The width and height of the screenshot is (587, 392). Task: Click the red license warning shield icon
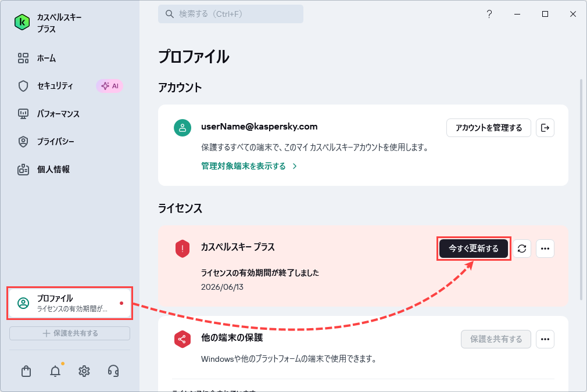click(x=182, y=249)
